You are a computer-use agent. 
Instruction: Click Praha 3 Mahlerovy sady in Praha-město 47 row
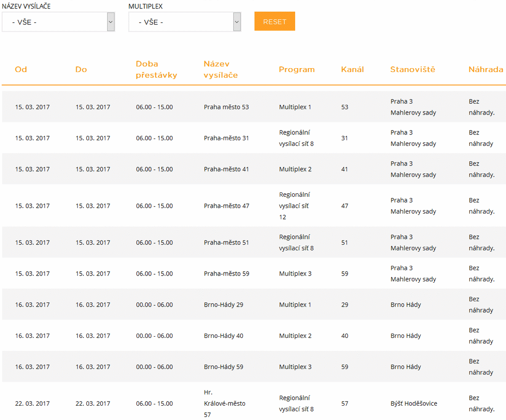click(x=413, y=206)
